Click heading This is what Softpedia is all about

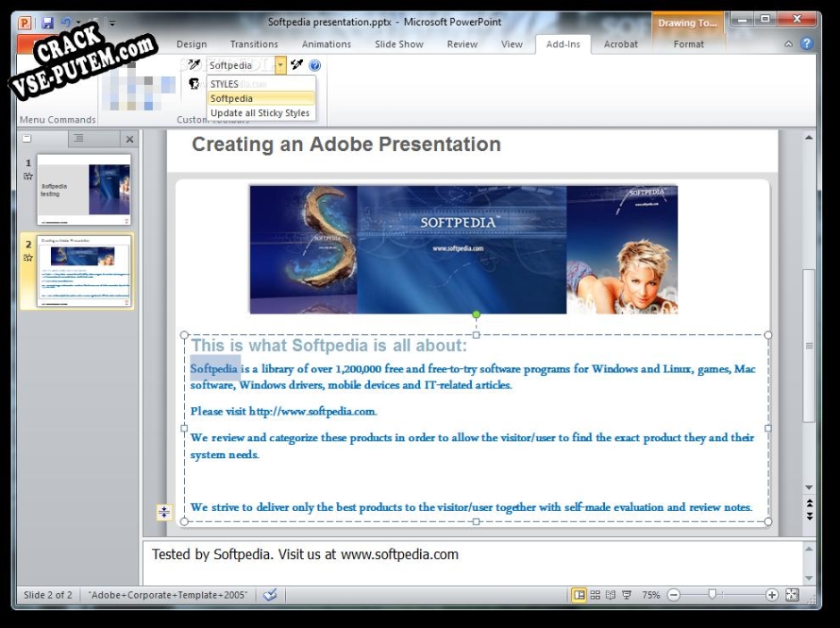tap(329, 346)
